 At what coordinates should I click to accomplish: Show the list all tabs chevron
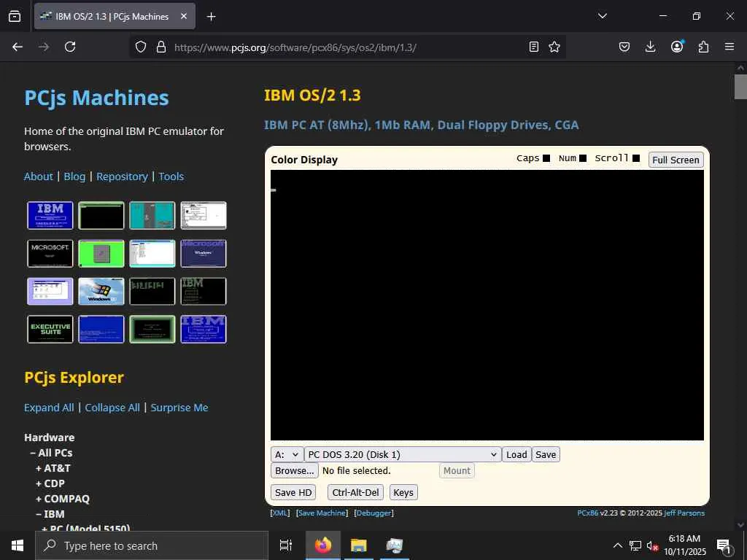click(x=602, y=16)
